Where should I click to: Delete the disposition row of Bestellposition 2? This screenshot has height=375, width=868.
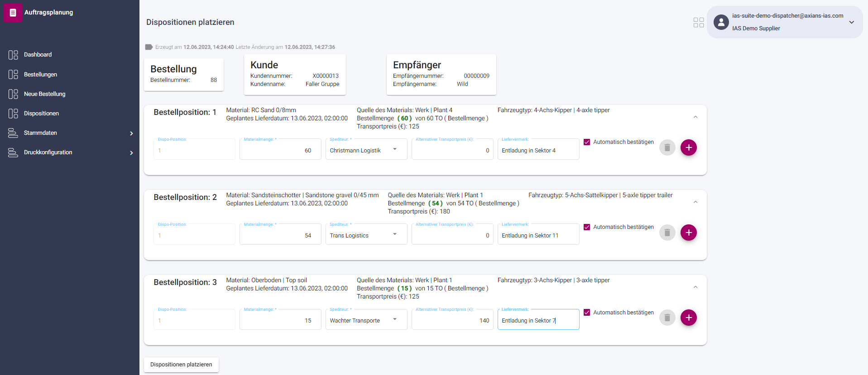coord(667,233)
